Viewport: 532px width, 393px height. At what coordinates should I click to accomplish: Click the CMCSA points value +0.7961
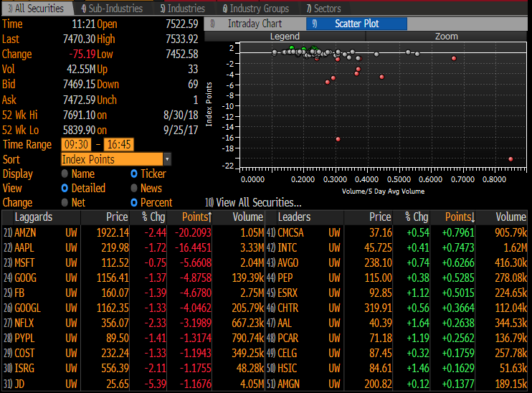(458, 233)
